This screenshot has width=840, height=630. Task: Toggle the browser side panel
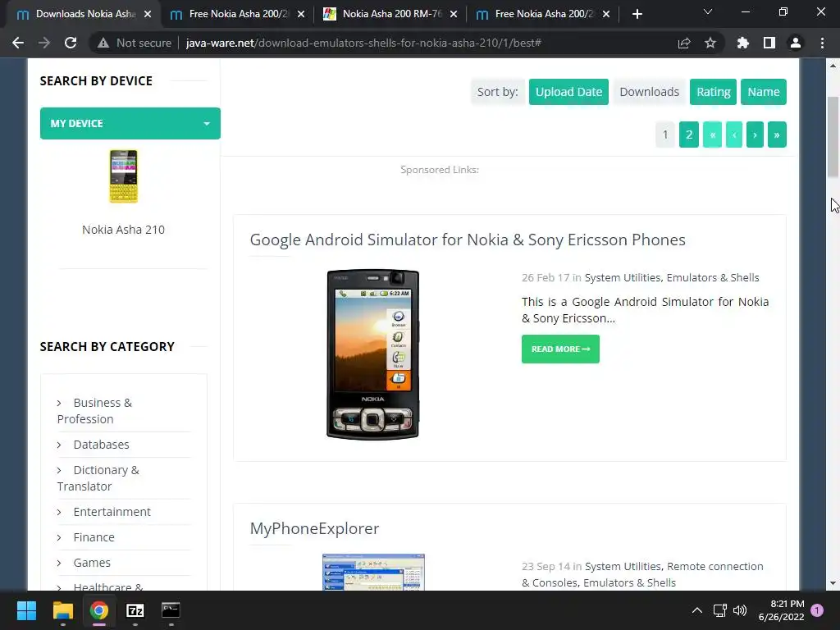point(769,43)
